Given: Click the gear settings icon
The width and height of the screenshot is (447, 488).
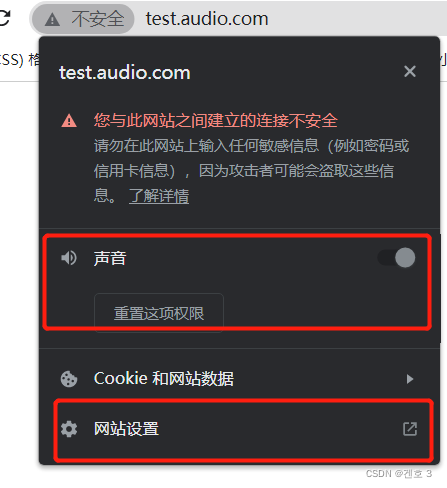Looking at the screenshot, I should point(69,429).
